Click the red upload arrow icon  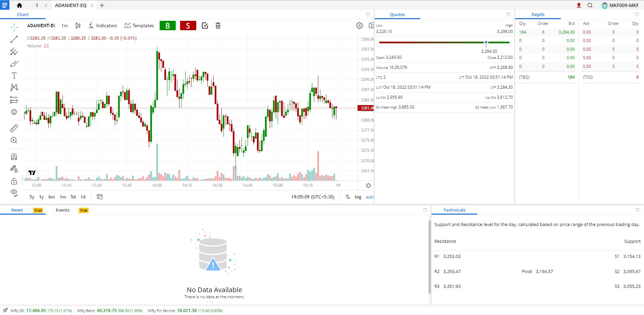coord(579,5)
